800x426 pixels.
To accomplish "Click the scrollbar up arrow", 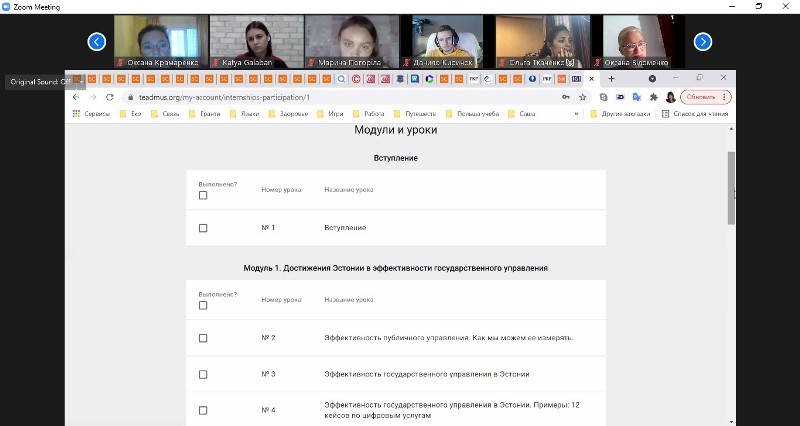I will (x=731, y=129).
